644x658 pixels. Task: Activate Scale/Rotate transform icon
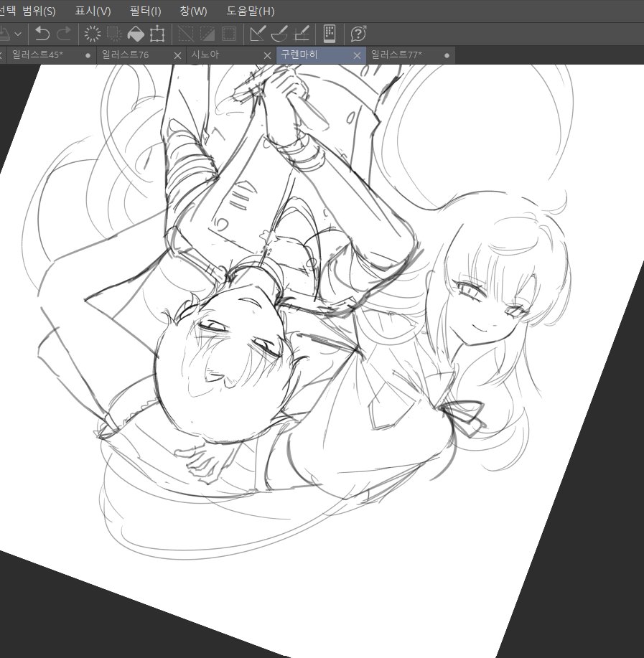(157, 34)
